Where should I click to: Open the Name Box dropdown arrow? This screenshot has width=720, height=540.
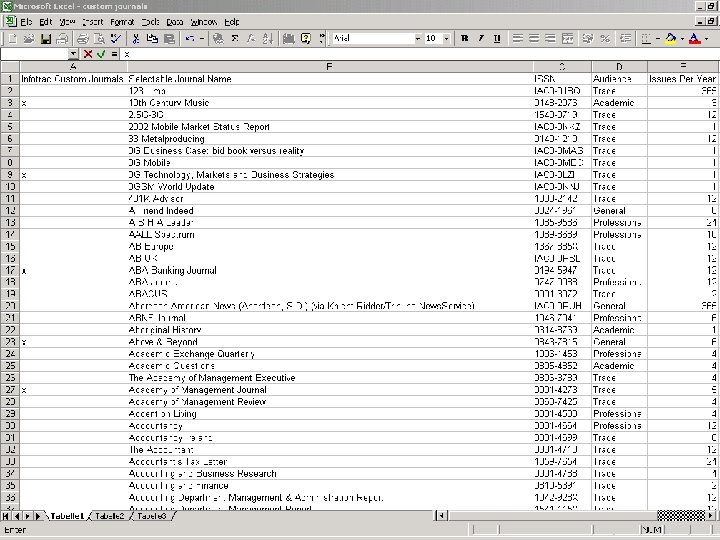coord(73,54)
